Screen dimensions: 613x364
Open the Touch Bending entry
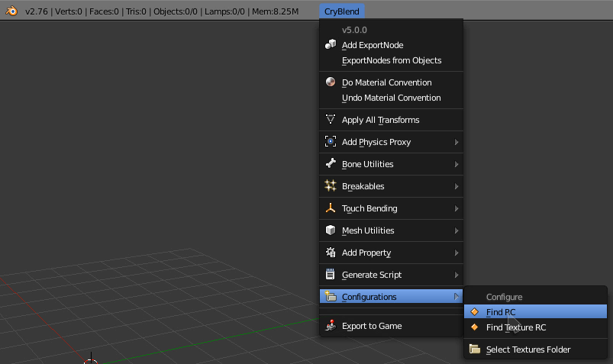[391, 208]
